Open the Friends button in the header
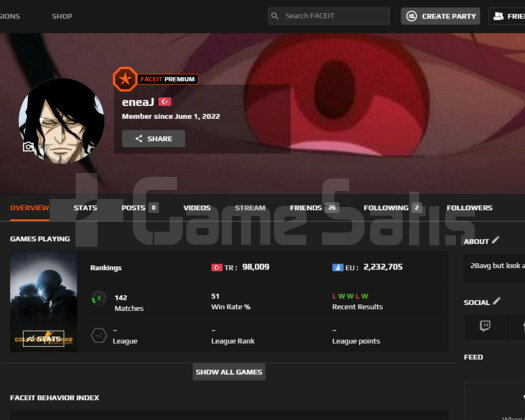The width and height of the screenshot is (525, 420). (507, 16)
